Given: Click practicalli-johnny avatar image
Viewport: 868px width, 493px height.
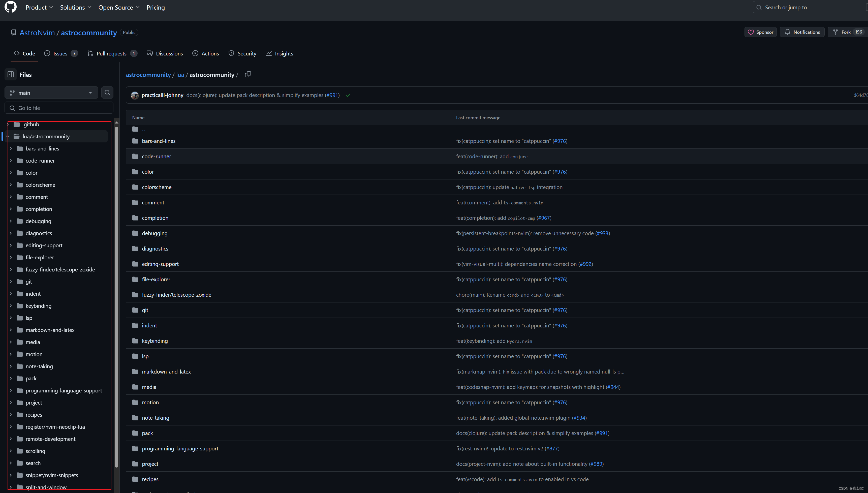Looking at the screenshot, I should click(x=135, y=96).
